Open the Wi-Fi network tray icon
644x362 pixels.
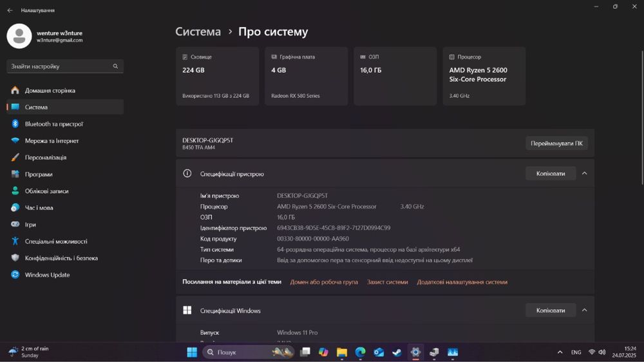(x=592, y=352)
